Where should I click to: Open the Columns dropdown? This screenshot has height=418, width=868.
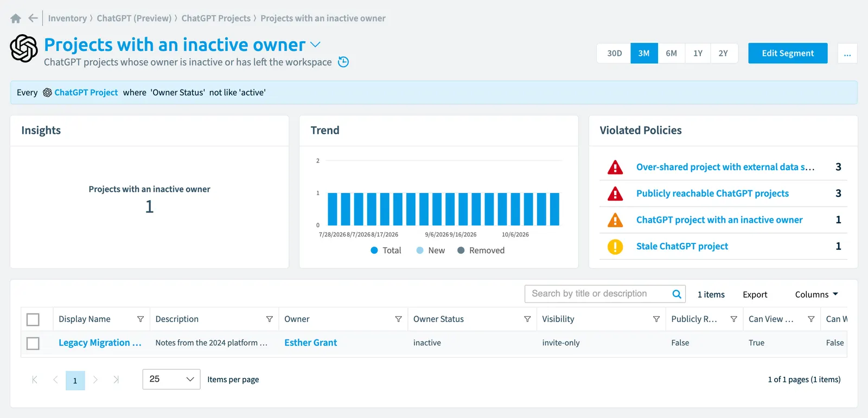[x=816, y=294]
